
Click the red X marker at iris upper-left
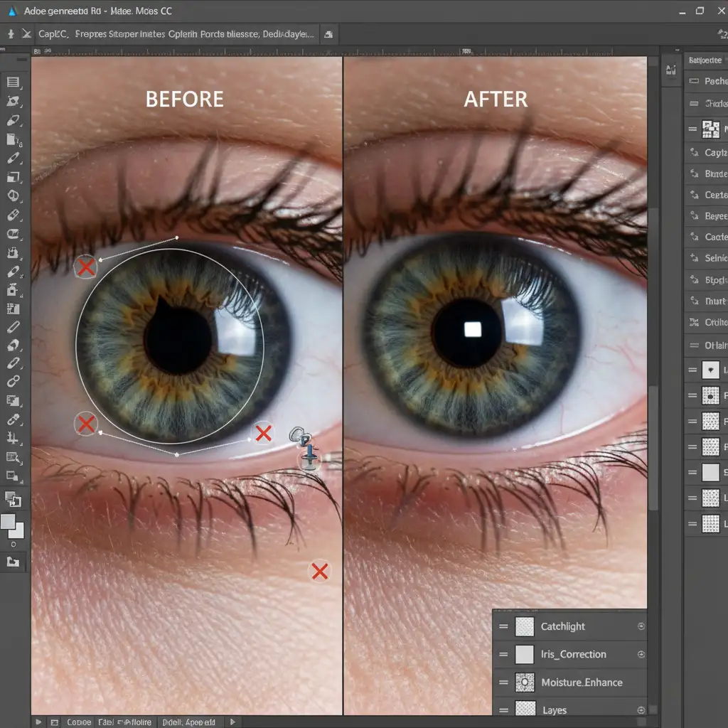(x=86, y=267)
